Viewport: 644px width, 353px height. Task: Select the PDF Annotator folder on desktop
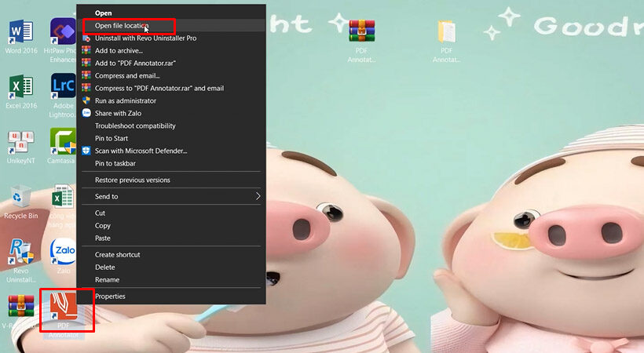coord(446,41)
